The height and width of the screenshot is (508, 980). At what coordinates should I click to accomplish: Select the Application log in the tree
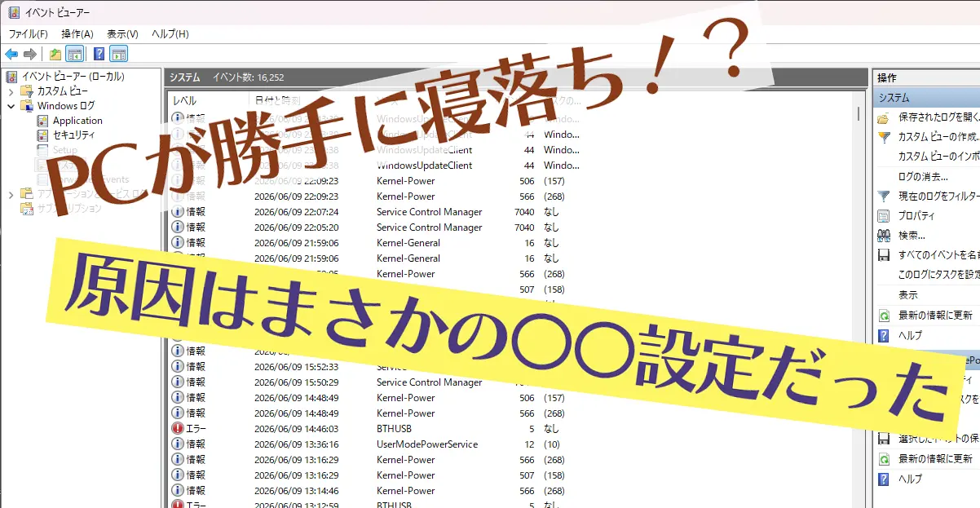click(x=77, y=121)
